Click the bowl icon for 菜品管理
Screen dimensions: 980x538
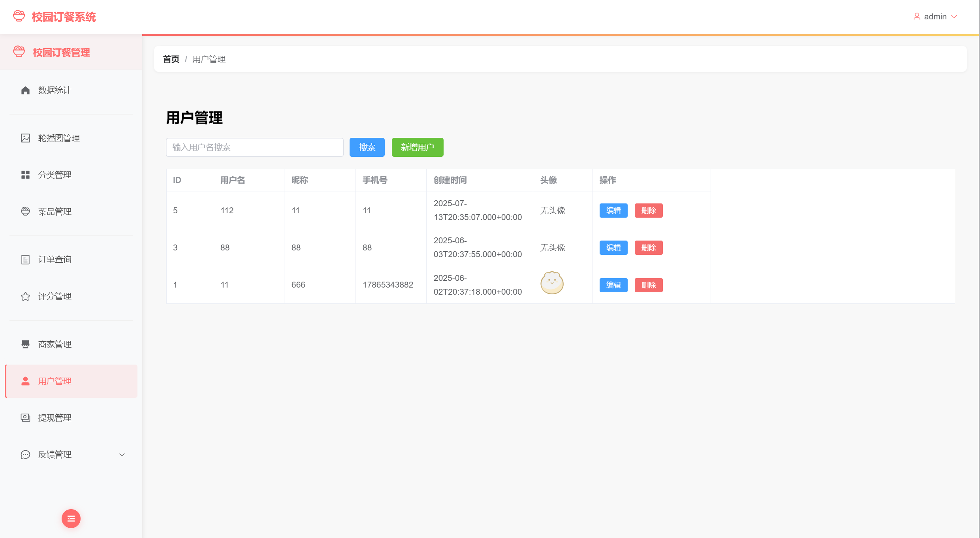(25, 212)
